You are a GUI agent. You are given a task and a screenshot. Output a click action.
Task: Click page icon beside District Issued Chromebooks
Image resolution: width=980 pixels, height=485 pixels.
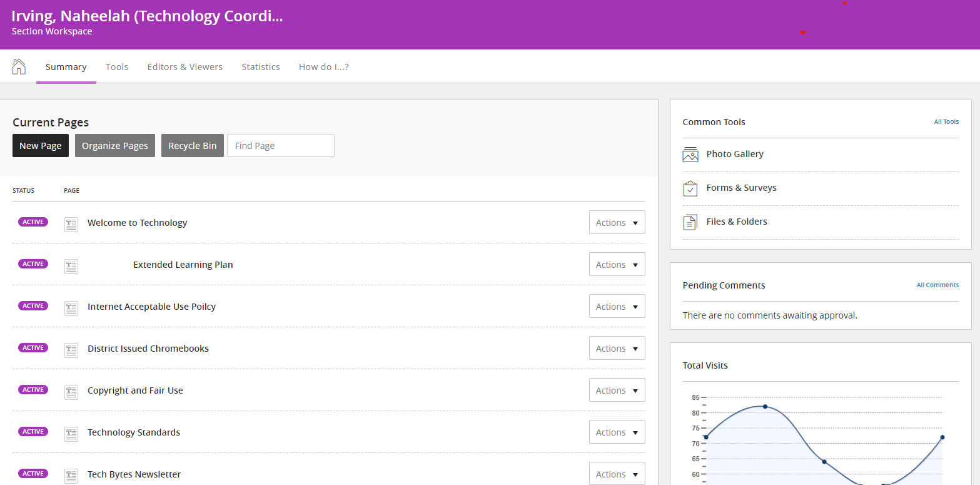[x=71, y=350]
